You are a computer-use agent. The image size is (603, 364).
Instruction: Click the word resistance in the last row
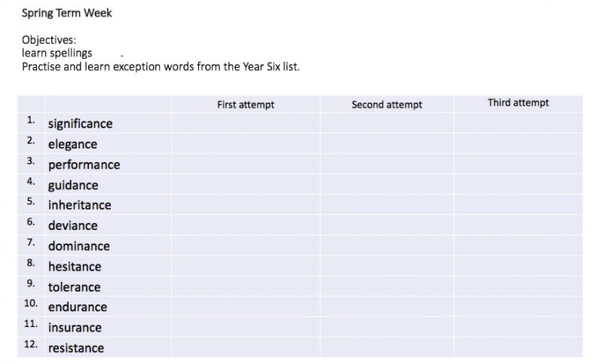(76, 348)
